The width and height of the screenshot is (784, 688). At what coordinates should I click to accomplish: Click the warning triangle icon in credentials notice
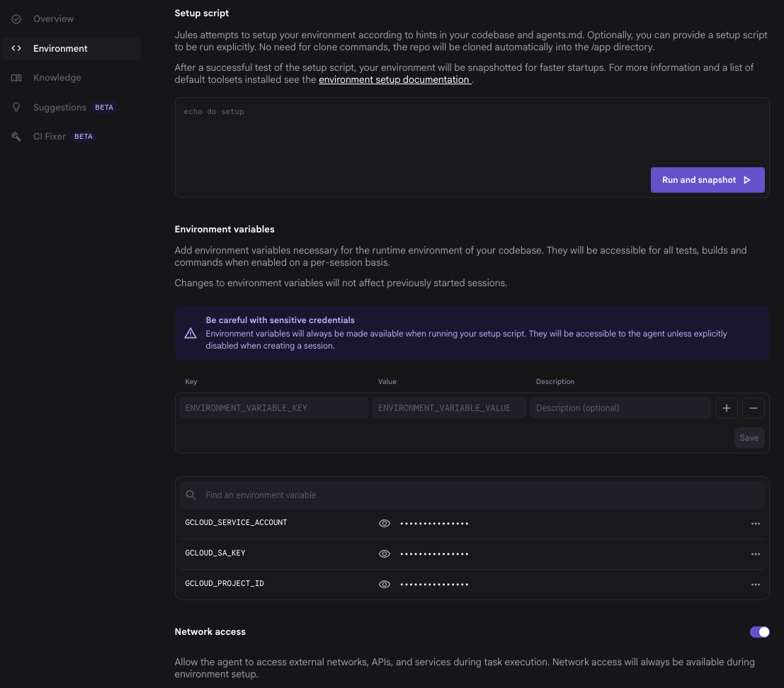(x=191, y=333)
